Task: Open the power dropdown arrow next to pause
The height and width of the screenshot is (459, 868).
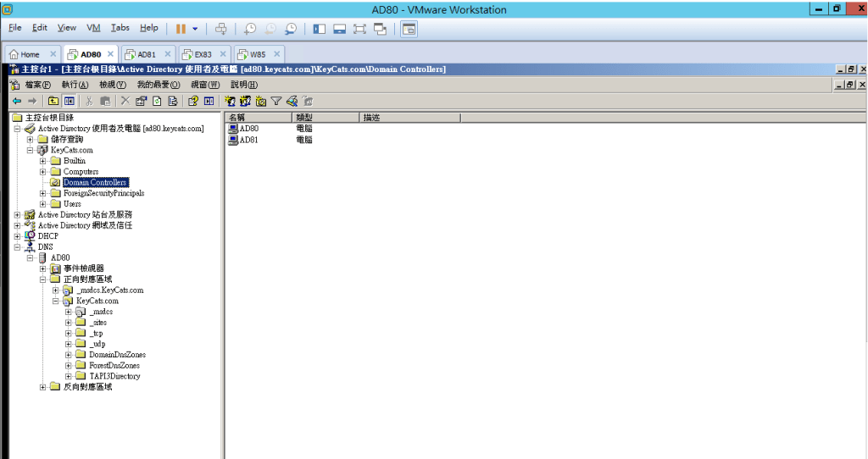Action: 195,28
